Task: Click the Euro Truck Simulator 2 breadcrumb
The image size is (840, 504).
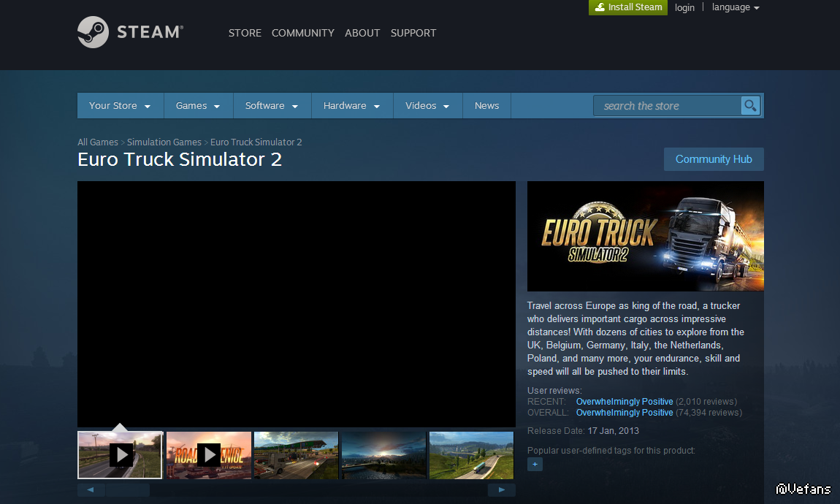Action: click(x=256, y=142)
